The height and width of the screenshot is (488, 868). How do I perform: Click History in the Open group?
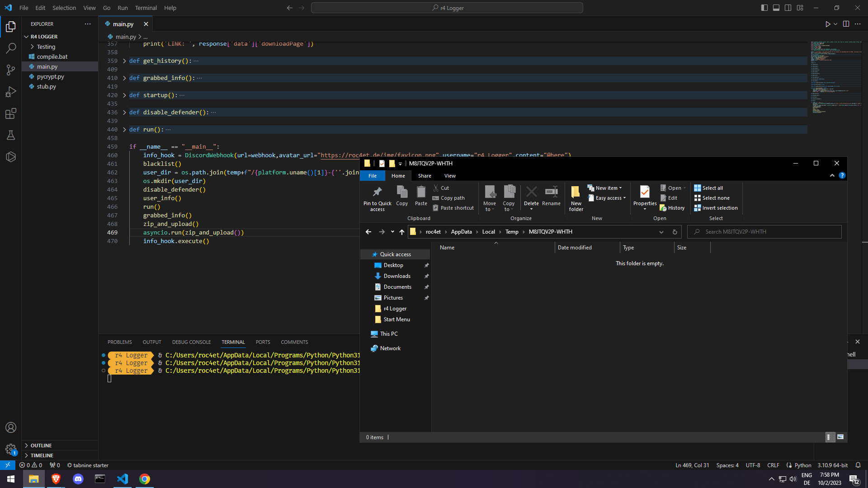(x=672, y=208)
